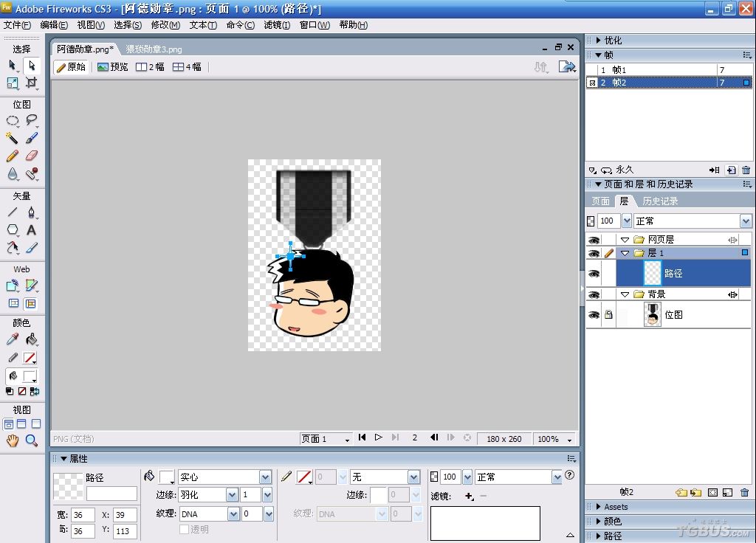Toggle visibility of the 背景 layer
This screenshot has height=543, width=756.
[x=594, y=294]
